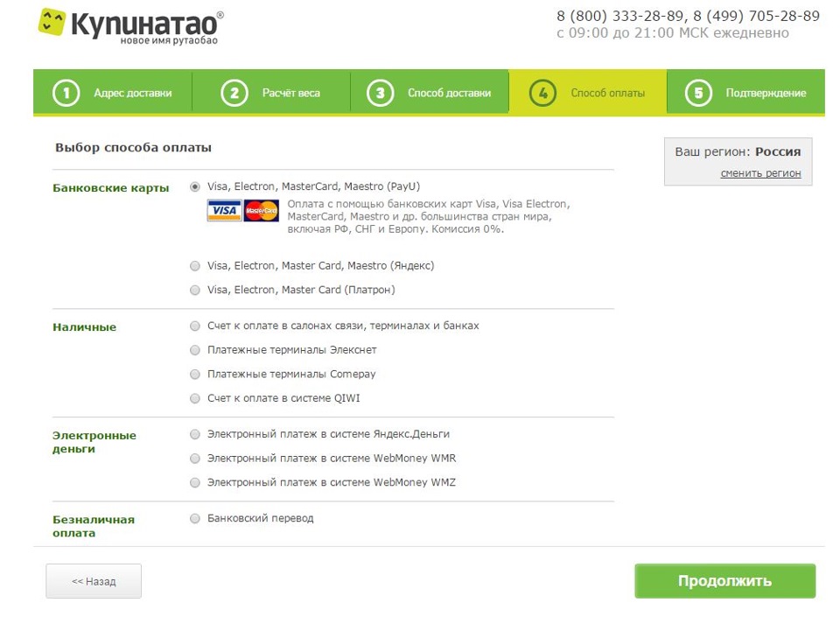This screenshot has width=840, height=631.
Task: Click новое имя рутаобао tagline
Action: click(169, 41)
